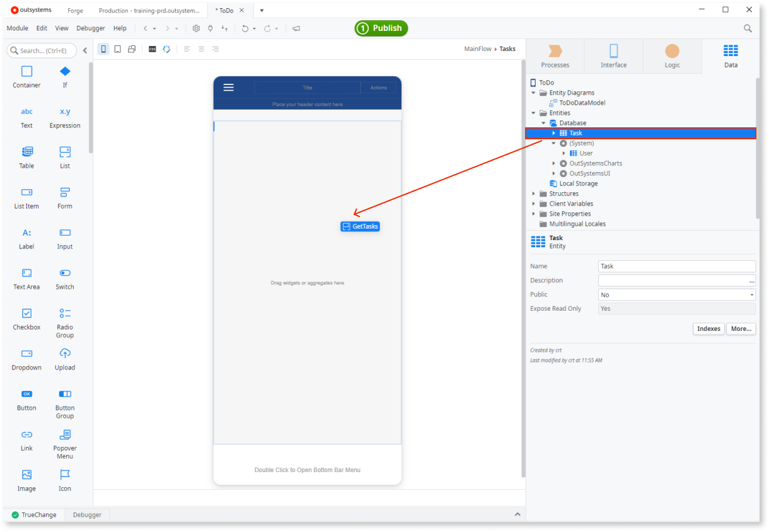Open the CSS editor
769x532 pixels.
[152, 49]
